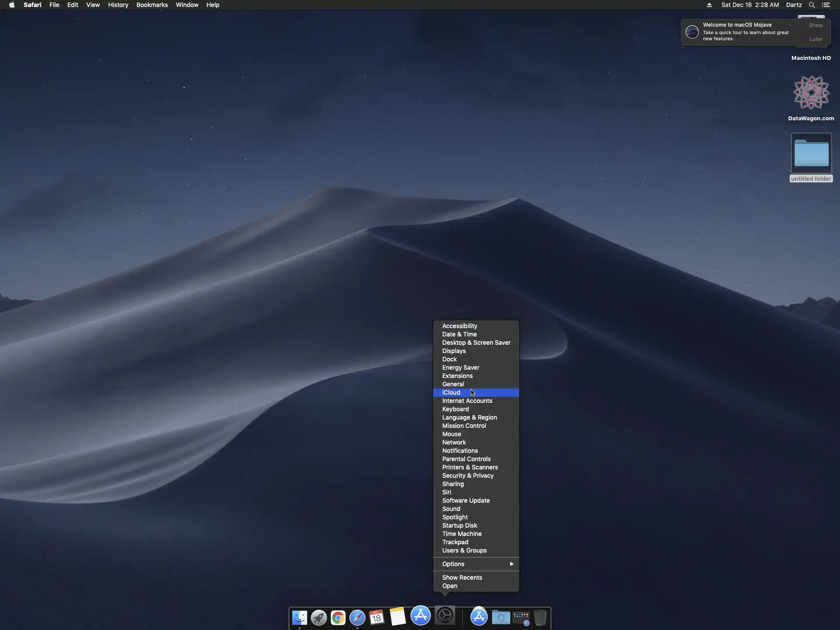The image size is (840, 630).
Task: Launch Launchpad rocket icon in dock
Action: (x=319, y=618)
